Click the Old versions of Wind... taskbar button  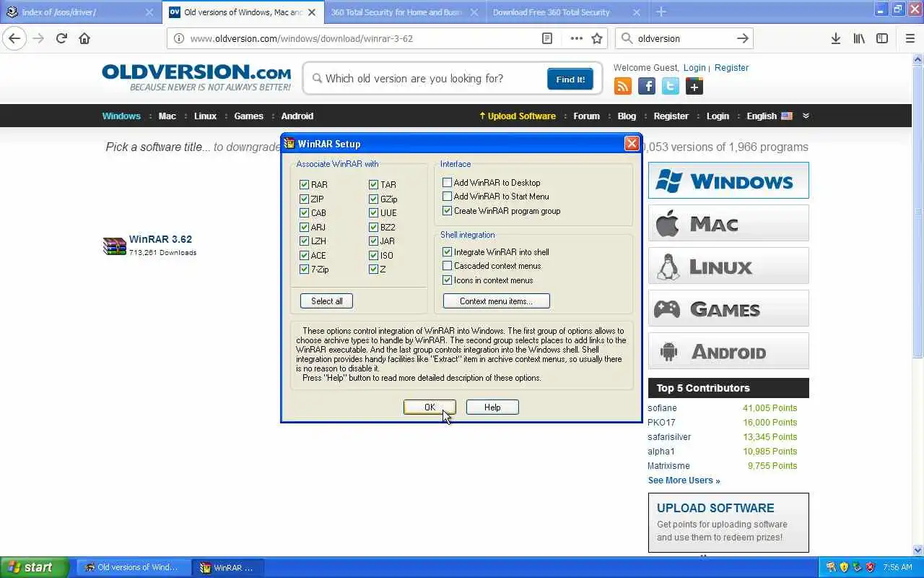pyautogui.click(x=134, y=567)
